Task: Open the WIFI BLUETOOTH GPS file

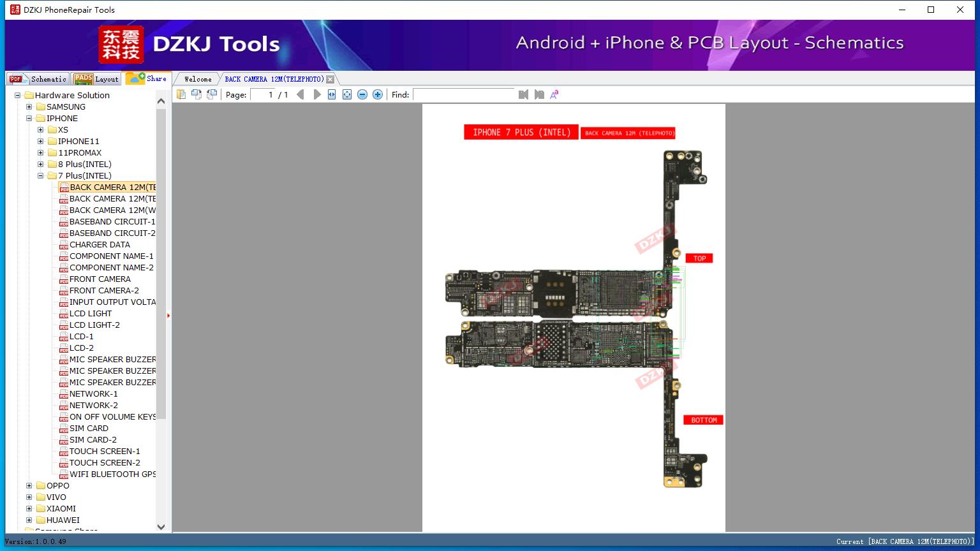Action: 112,474
